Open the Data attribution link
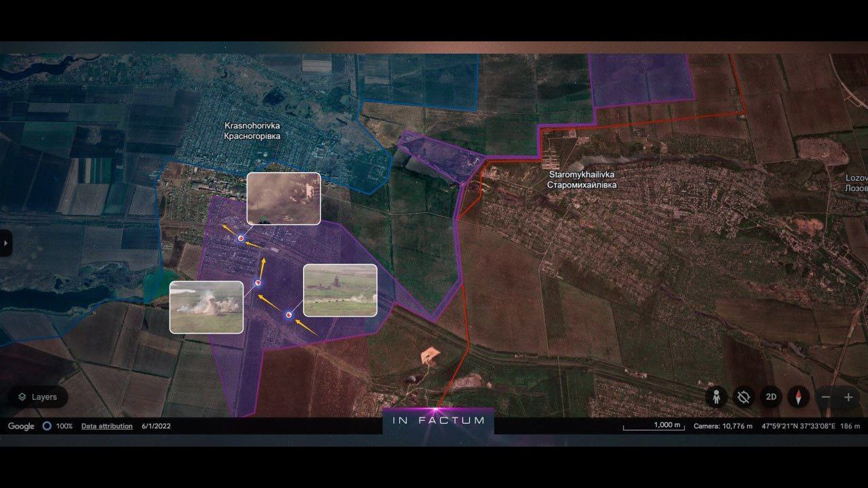This screenshot has width=868, height=488. click(x=107, y=426)
